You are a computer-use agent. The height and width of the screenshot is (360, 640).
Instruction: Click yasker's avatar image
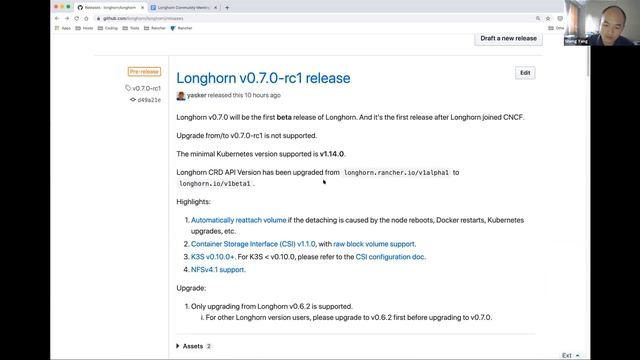coord(181,96)
